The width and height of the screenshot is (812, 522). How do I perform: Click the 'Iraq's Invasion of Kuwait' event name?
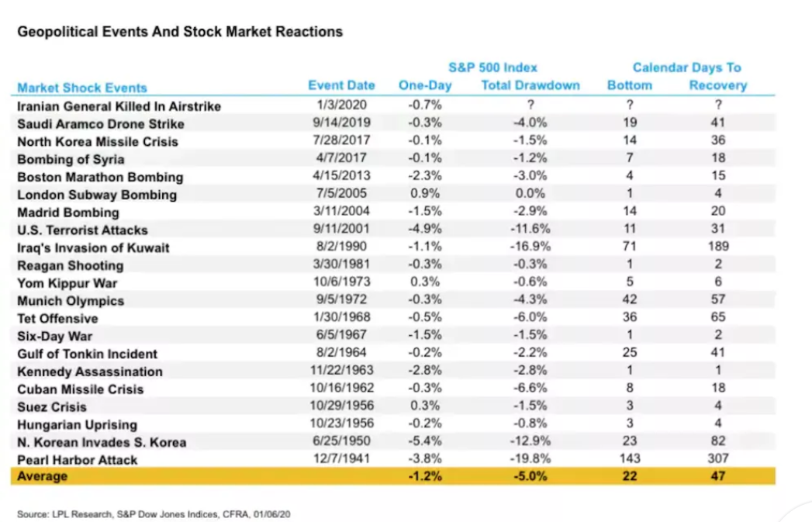pos(93,248)
